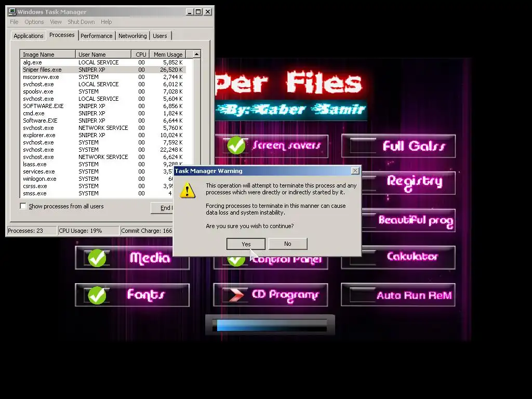Viewport: 532px width, 399px height.
Task: Select the alg.exe process row
Action: (103, 62)
